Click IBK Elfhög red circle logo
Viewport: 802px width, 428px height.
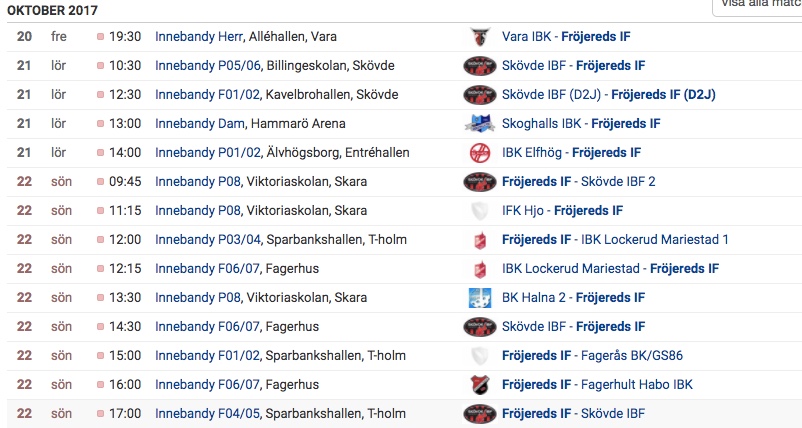click(x=479, y=153)
